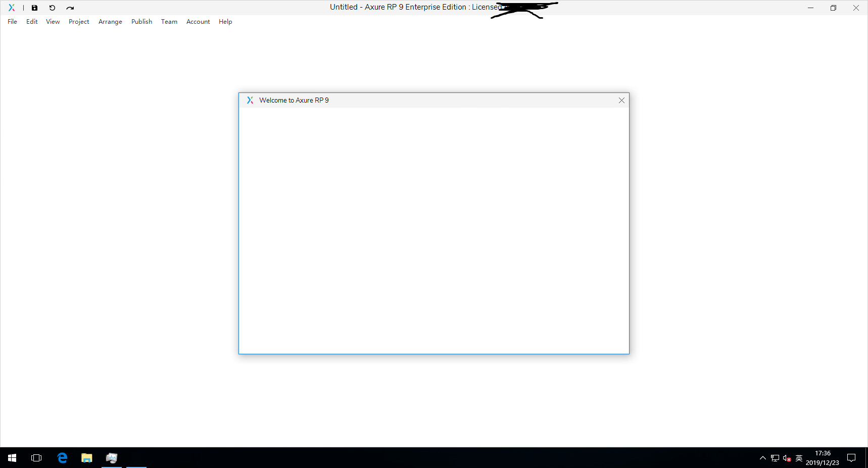Image resolution: width=868 pixels, height=468 pixels.
Task: Click the Axure icon in the Welcome dialog title
Action: click(250, 100)
